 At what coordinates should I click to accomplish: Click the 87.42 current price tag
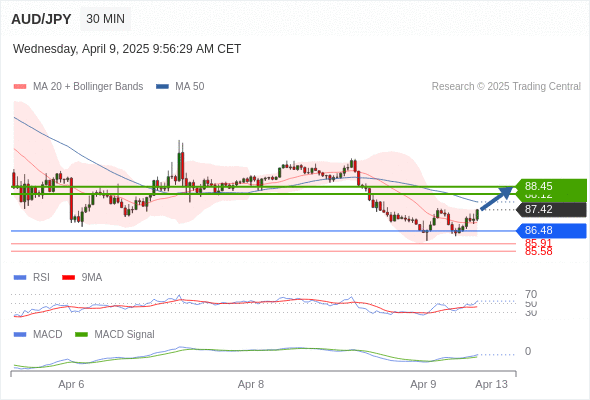click(x=551, y=210)
